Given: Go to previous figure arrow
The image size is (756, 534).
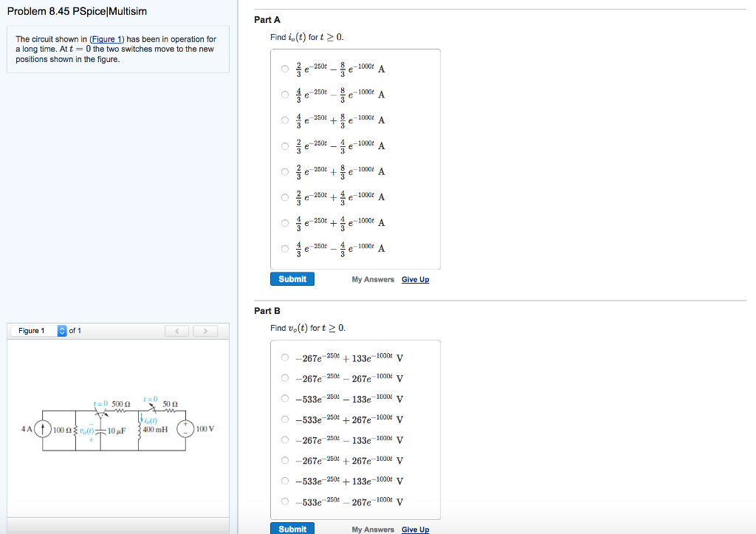Looking at the screenshot, I should click(x=177, y=331).
